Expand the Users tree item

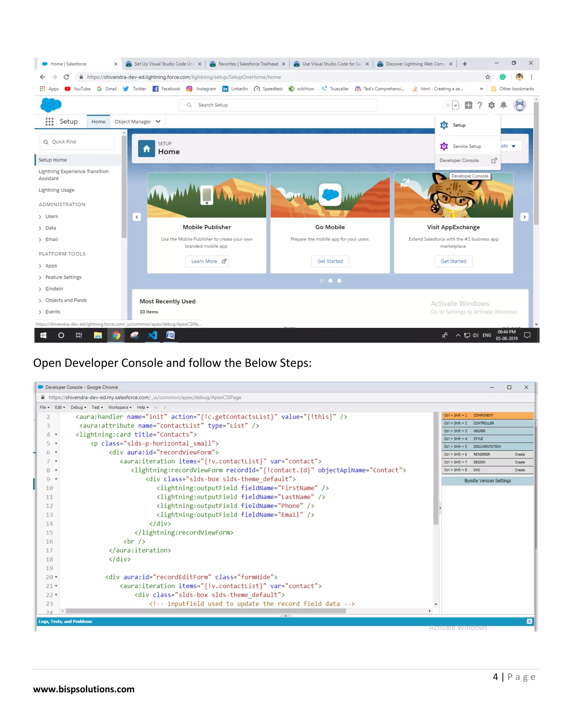[x=40, y=217]
